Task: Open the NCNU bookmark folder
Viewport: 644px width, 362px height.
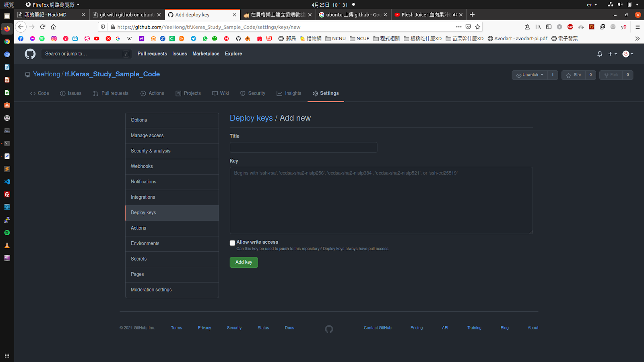Action: (x=335, y=39)
